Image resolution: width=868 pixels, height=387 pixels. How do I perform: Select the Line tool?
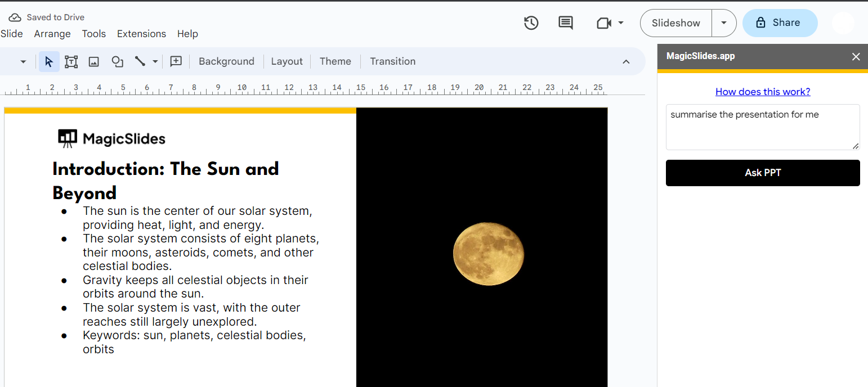point(140,61)
